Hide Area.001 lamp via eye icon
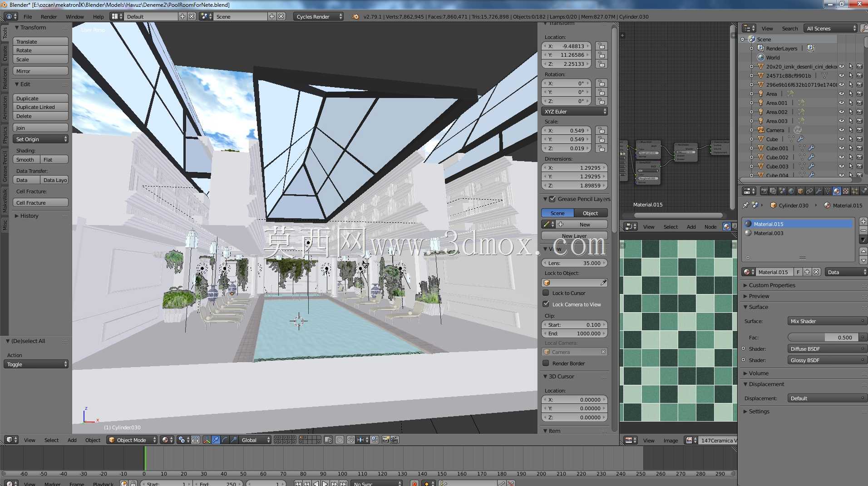Screen dimensions: 868x486 pos(842,103)
